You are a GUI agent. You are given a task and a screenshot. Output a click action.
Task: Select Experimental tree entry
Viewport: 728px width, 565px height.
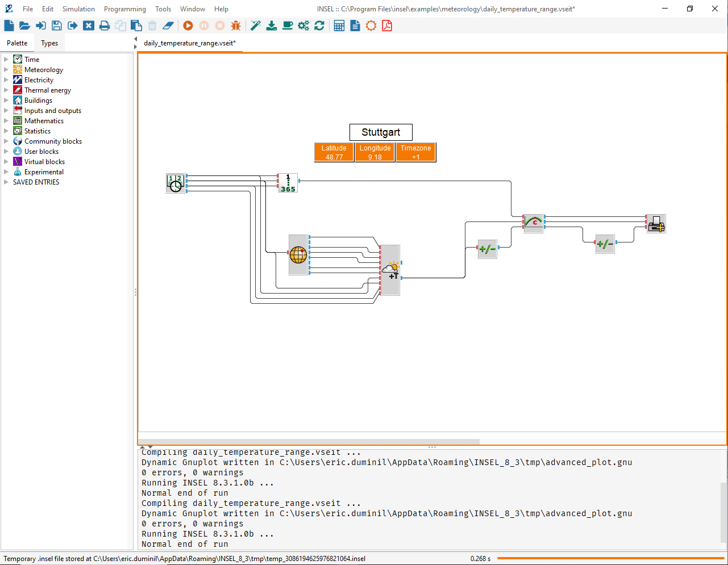pyautogui.click(x=44, y=172)
